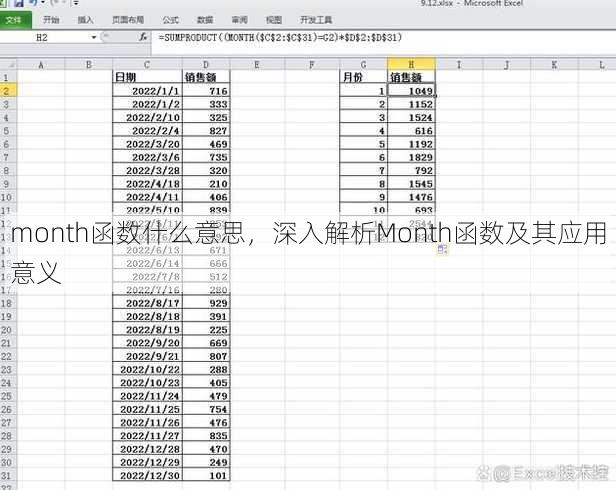This screenshot has width=616, height=490.
Task: Select the date cell 2022/1/1
Action: coord(147,91)
